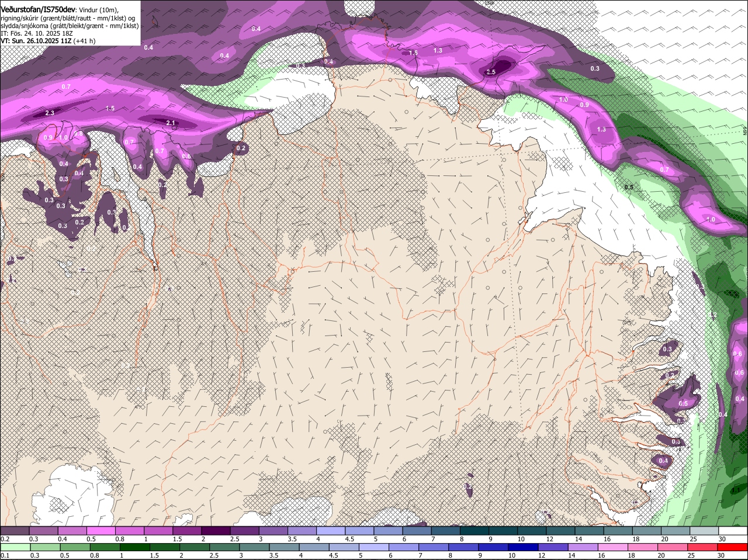Click the 2.5 snowfall maximum label on the map
The image size is (748, 560).
491,72
